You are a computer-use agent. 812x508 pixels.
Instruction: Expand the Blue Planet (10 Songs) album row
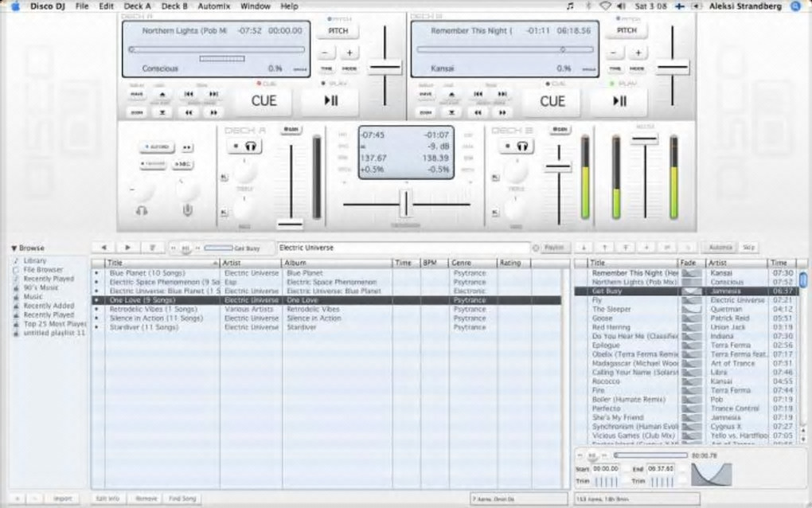(x=96, y=273)
